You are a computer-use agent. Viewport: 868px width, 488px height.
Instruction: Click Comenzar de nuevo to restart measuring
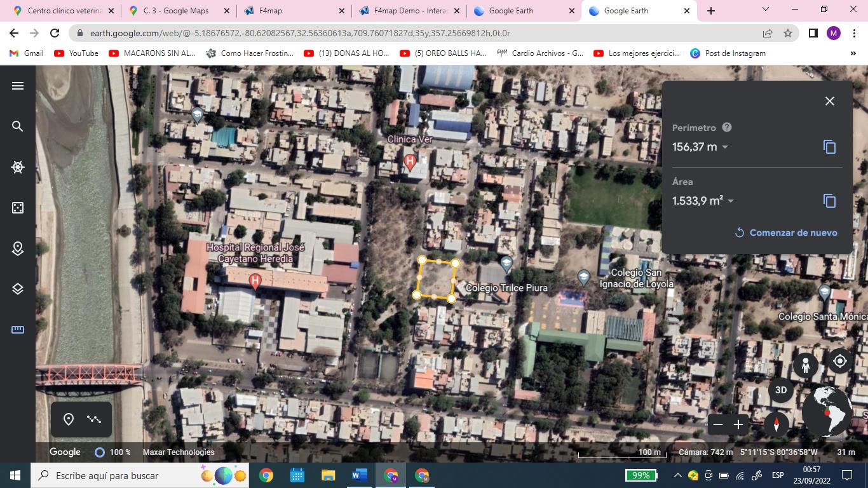786,233
